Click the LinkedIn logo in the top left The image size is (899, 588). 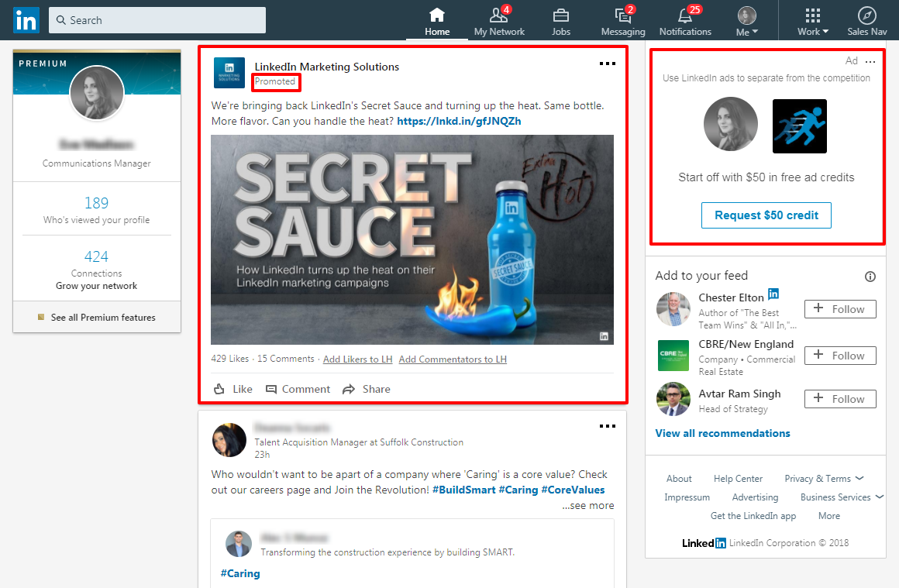coord(26,19)
